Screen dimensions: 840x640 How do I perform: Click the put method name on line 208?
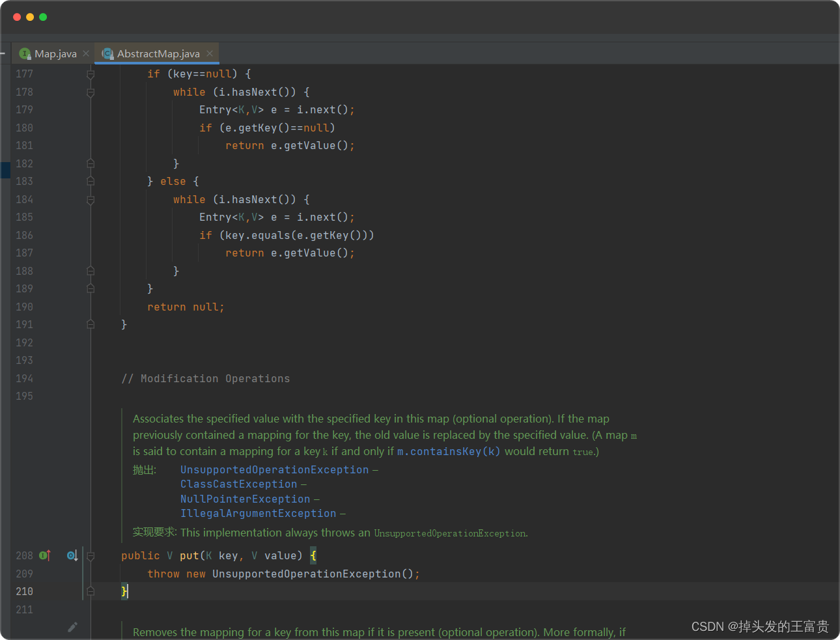pyautogui.click(x=189, y=556)
